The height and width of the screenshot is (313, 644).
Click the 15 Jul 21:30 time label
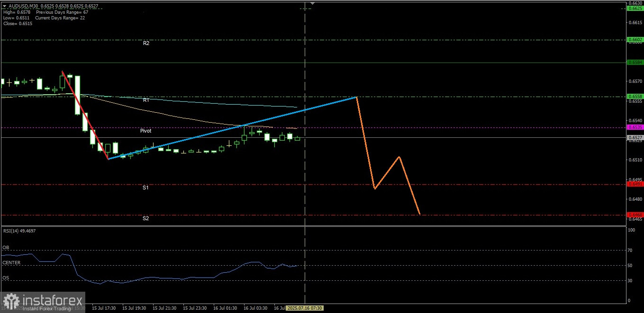(164, 308)
